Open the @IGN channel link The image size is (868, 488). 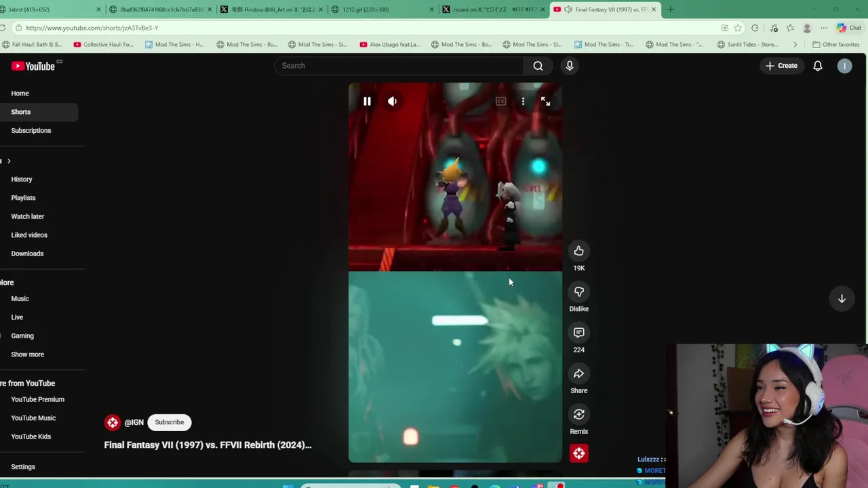[134, 422]
